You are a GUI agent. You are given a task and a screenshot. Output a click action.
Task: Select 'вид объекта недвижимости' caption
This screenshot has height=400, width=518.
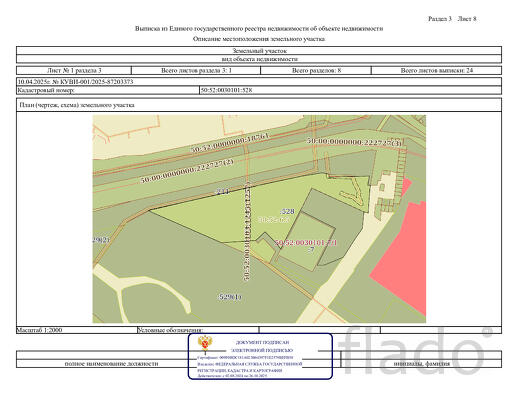[260, 59]
